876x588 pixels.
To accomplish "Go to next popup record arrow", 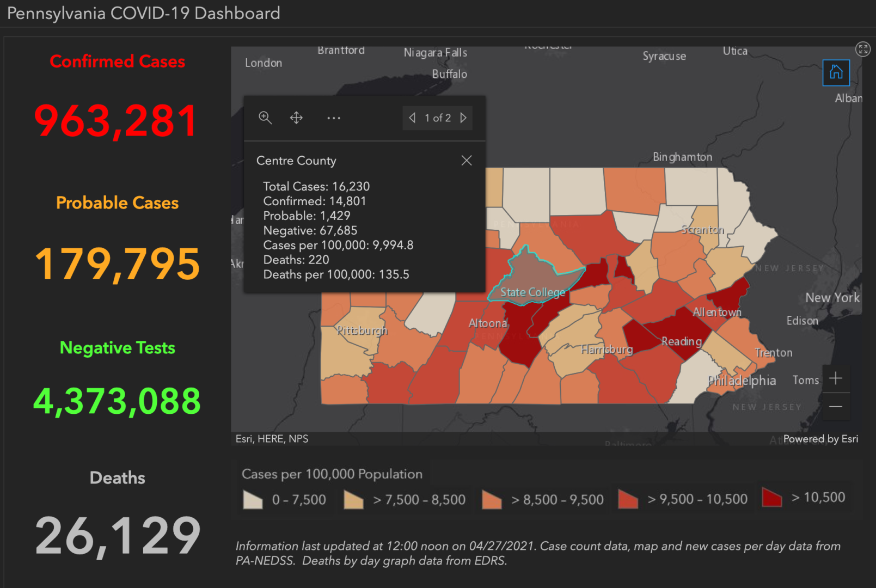I will tap(463, 118).
